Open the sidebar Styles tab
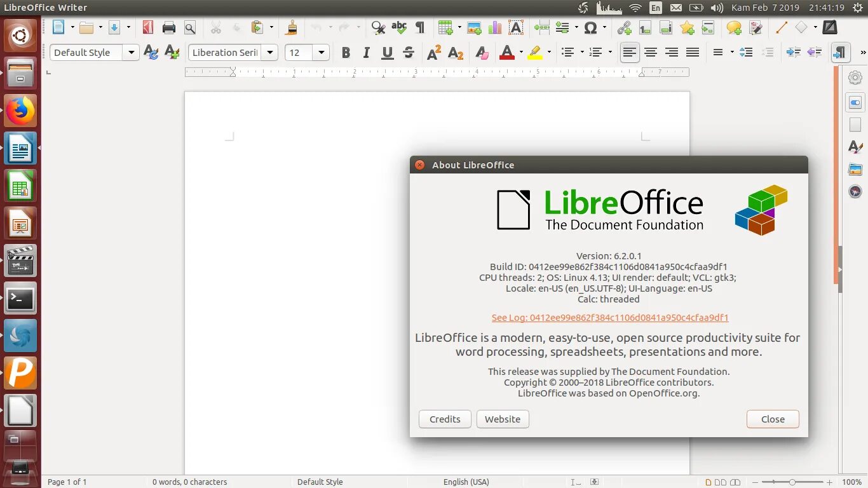 (x=855, y=147)
